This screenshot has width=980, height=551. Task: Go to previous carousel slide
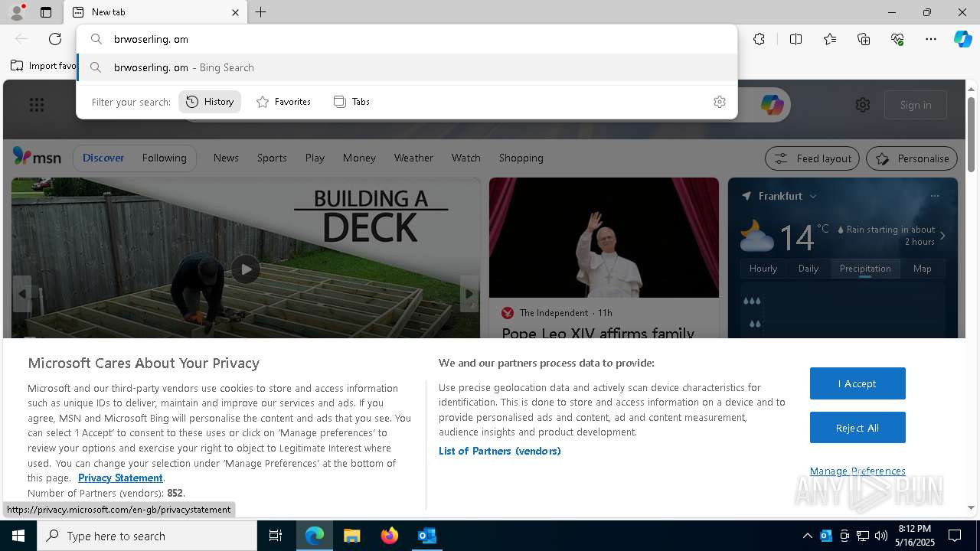coord(21,294)
